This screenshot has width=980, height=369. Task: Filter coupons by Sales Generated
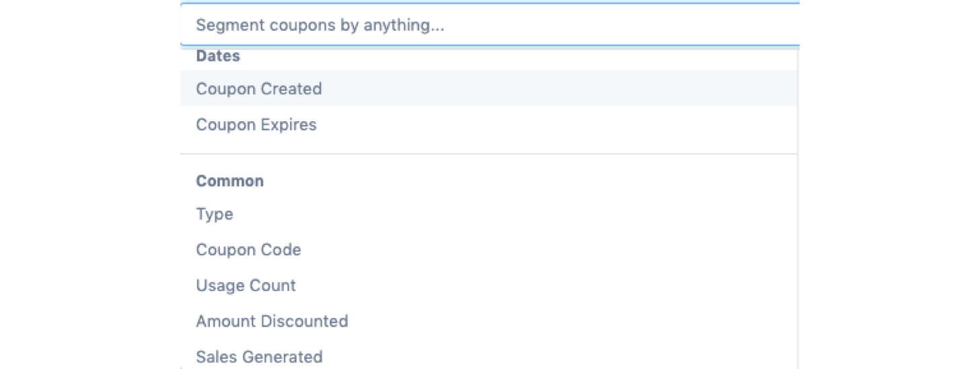(x=259, y=356)
